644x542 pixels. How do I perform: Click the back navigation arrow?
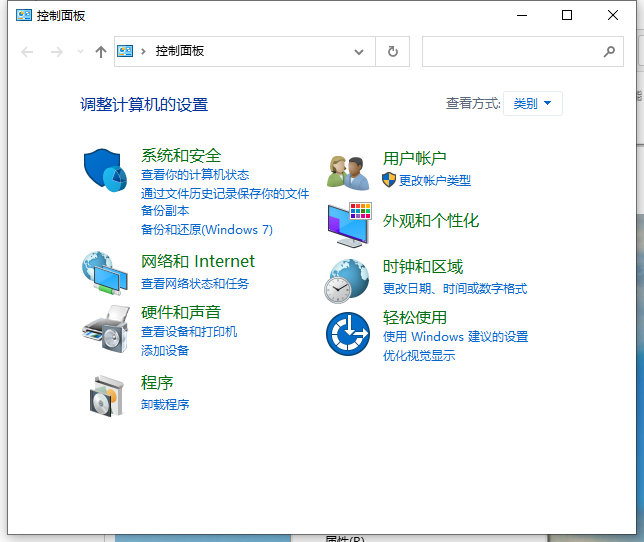click(x=27, y=52)
